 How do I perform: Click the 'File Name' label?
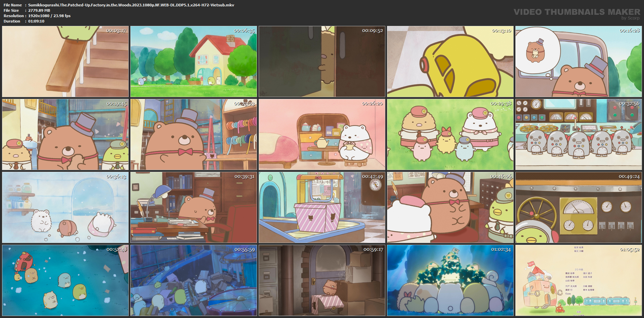[x=13, y=5]
